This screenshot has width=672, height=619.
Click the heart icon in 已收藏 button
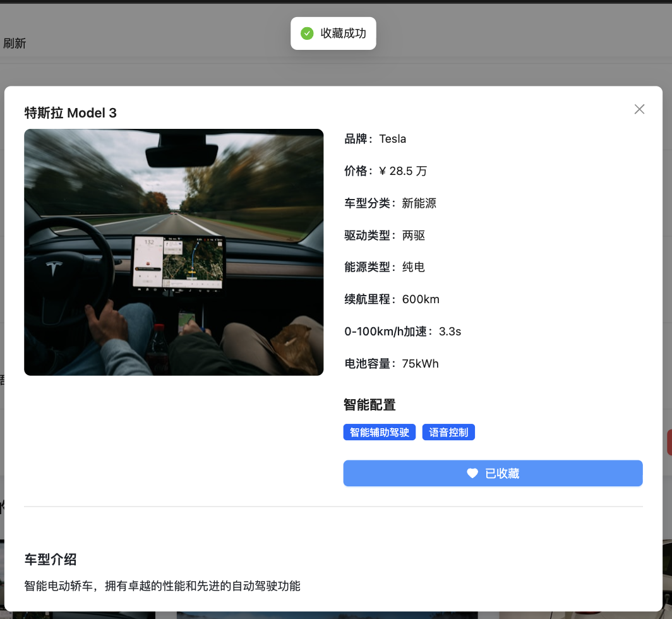(472, 473)
